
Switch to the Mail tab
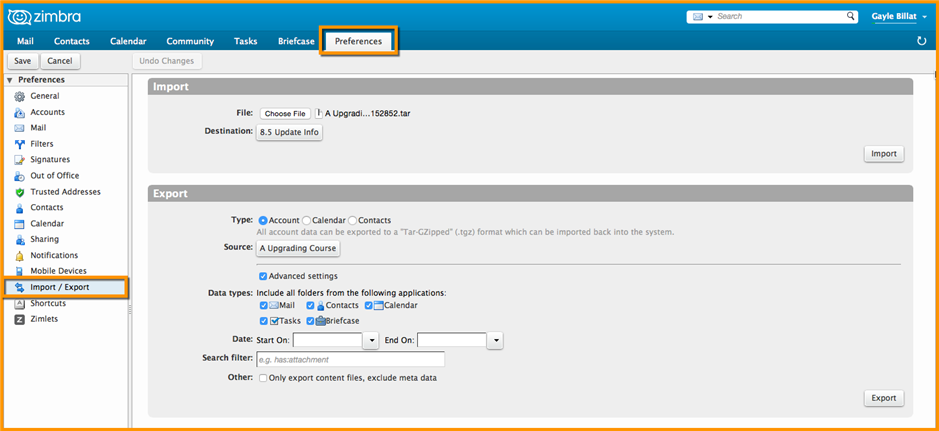[26, 41]
